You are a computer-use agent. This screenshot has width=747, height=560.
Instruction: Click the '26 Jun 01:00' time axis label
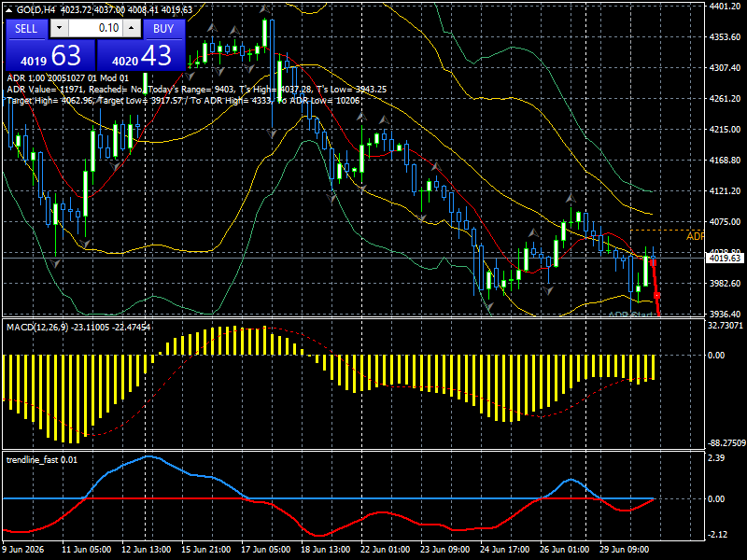(565, 550)
